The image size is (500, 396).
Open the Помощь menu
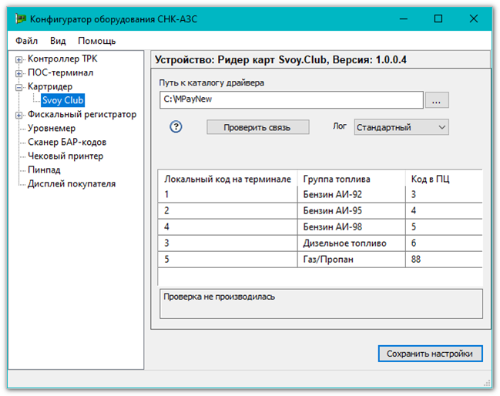pyautogui.click(x=97, y=41)
